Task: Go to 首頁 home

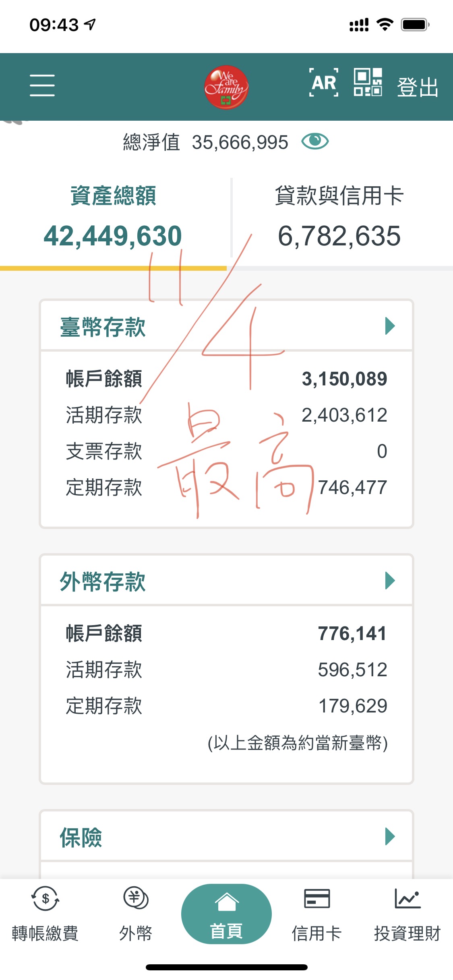Action: [226, 914]
